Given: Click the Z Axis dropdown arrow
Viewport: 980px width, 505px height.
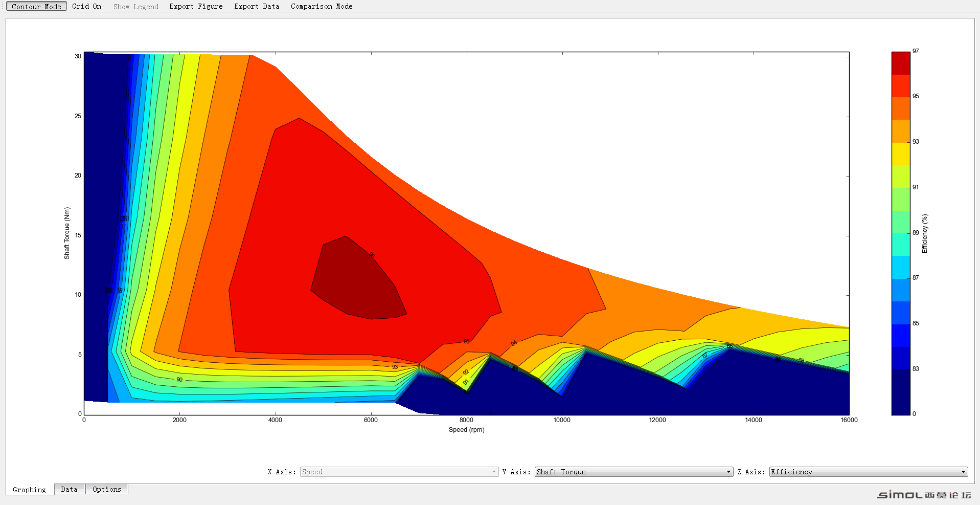Looking at the screenshot, I should (963, 472).
